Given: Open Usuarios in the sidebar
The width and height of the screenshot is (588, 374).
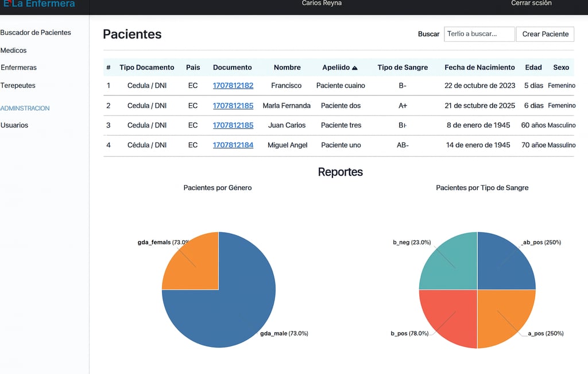Looking at the screenshot, I should (x=14, y=125).
